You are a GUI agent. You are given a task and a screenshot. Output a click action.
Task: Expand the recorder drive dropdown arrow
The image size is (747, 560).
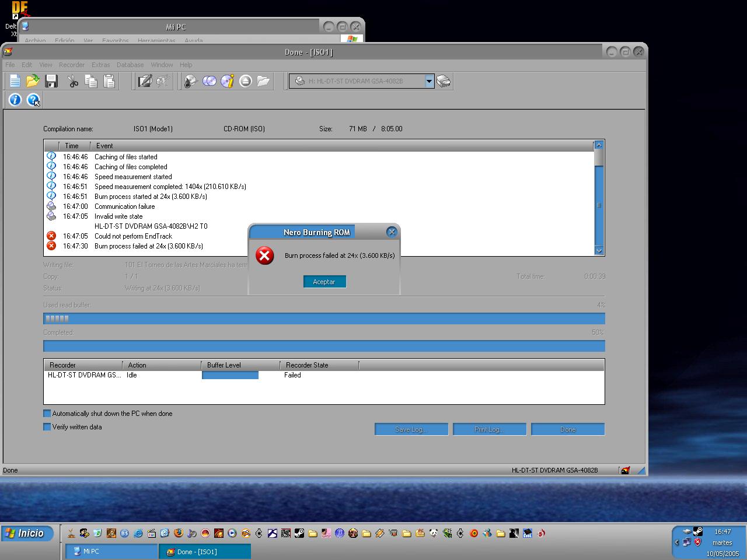coord(429,82)
